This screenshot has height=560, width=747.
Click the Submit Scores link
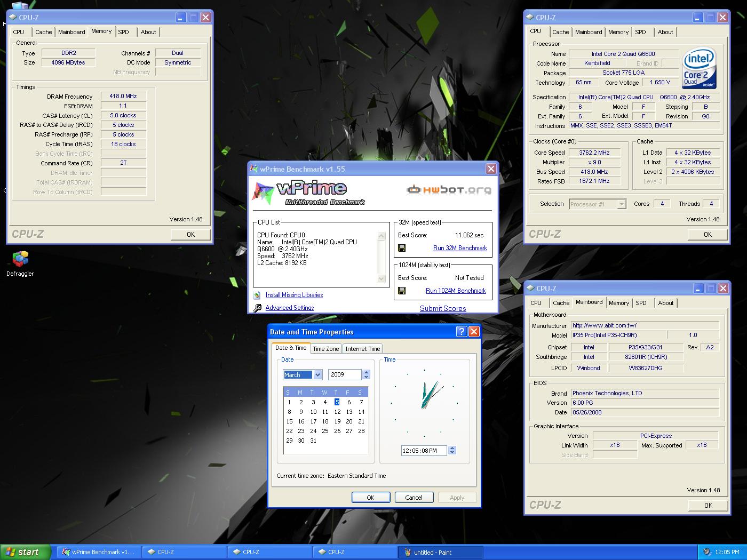click(x=443, y=308)
